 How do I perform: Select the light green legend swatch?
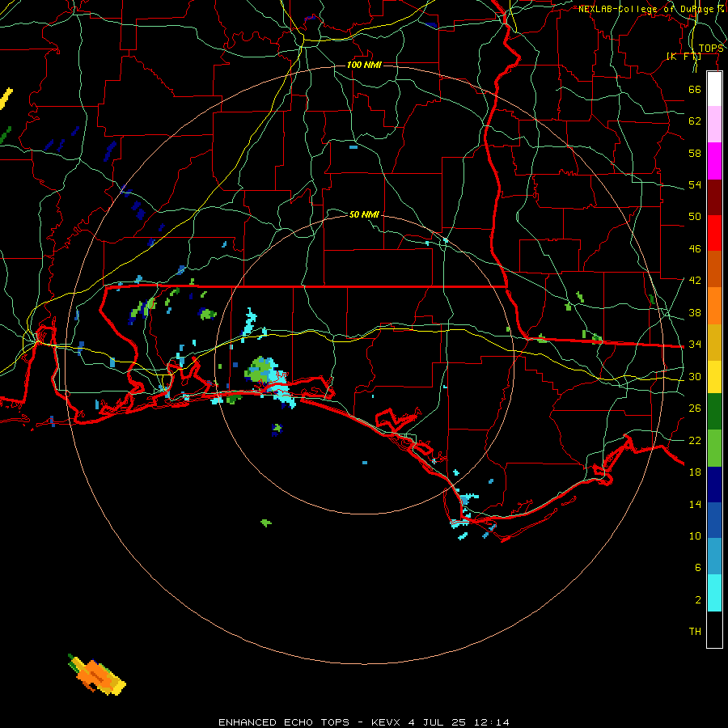(x=714, y=448)
